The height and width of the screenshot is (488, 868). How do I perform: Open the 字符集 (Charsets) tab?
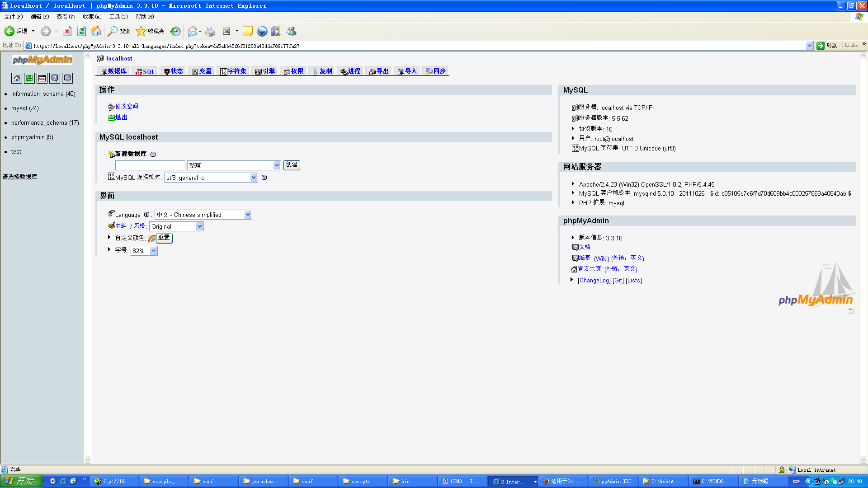233,71
